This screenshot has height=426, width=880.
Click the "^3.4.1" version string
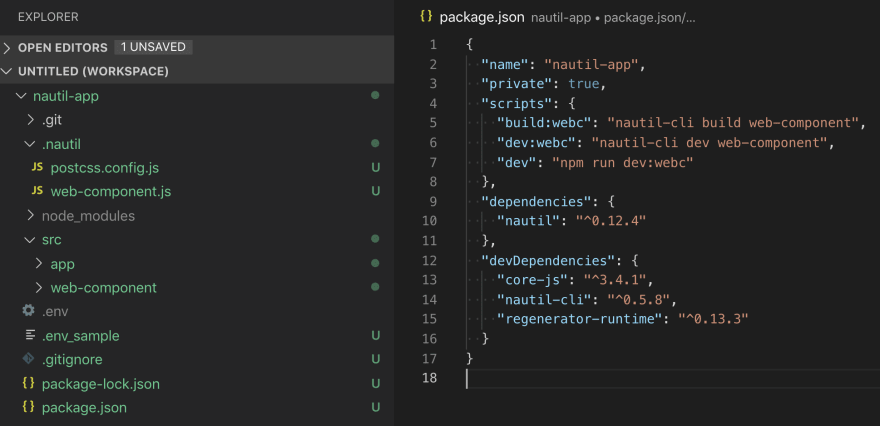point(615,280)
